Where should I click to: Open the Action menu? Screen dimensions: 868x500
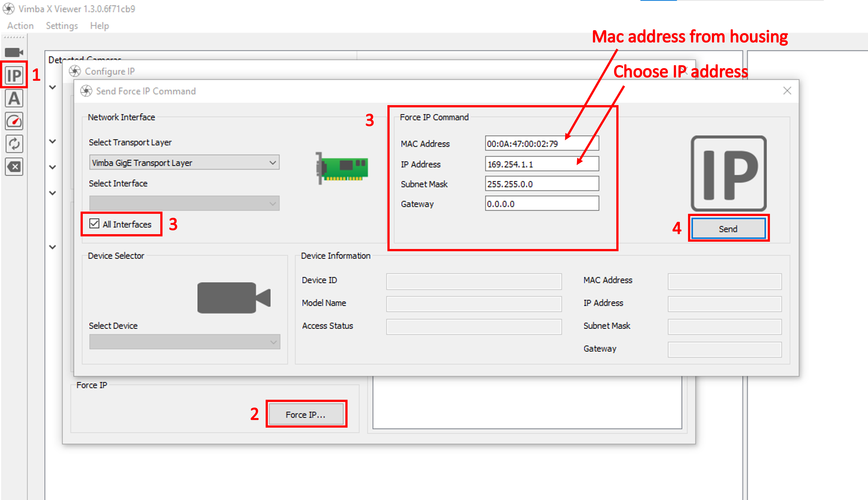pyautogui.click(x=21, y=26)
